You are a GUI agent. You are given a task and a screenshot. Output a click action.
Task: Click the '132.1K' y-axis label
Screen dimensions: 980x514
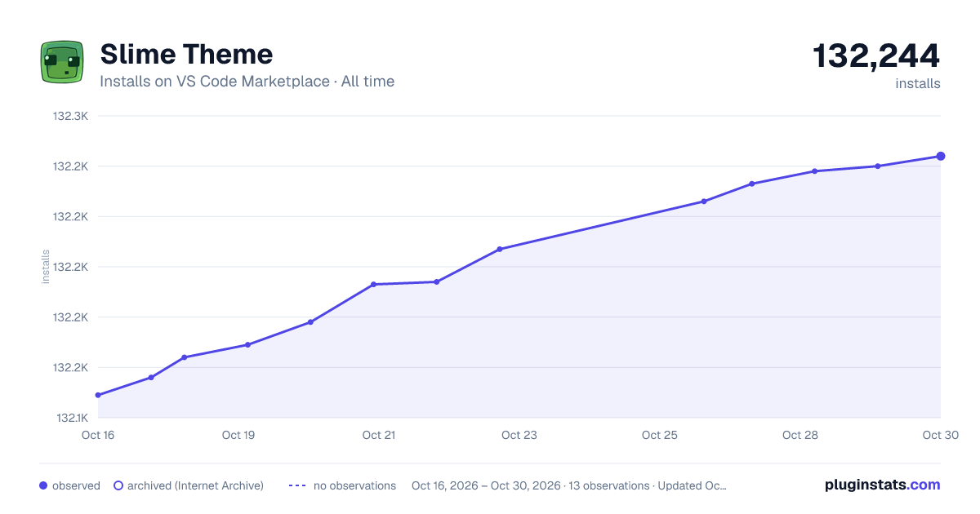pos(71,418)
